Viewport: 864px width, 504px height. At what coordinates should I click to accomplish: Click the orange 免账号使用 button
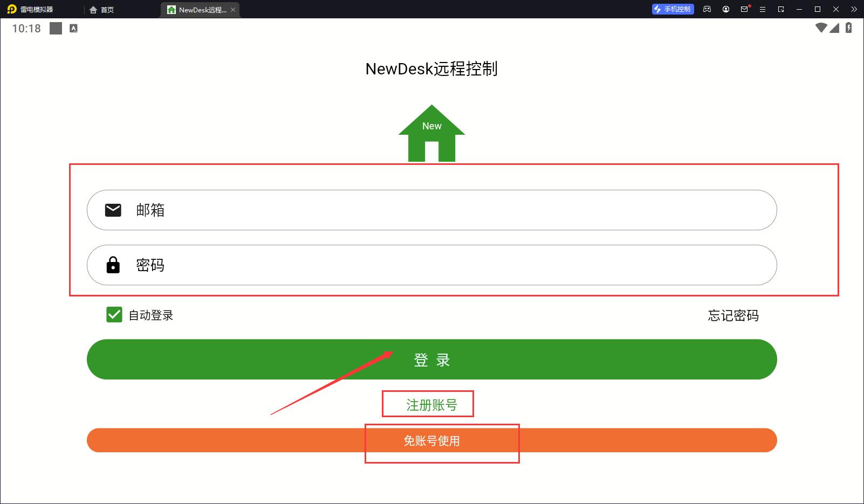pos(431,440)
